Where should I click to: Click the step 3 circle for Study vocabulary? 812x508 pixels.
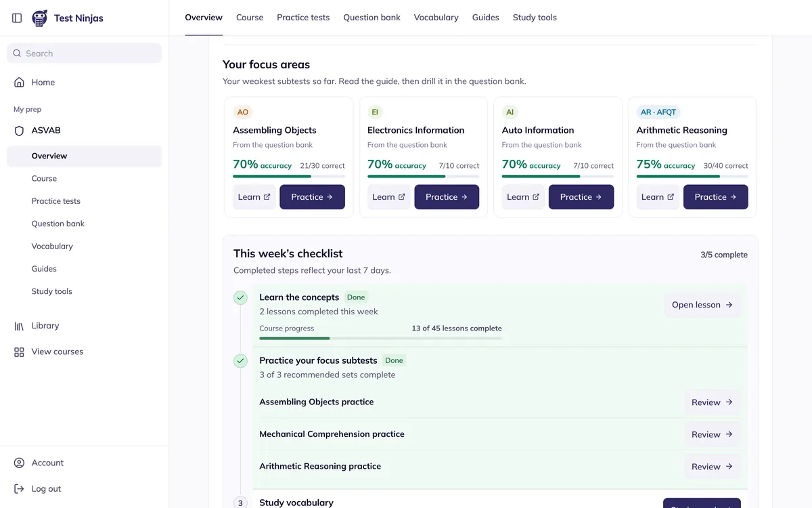click(240, 503)
